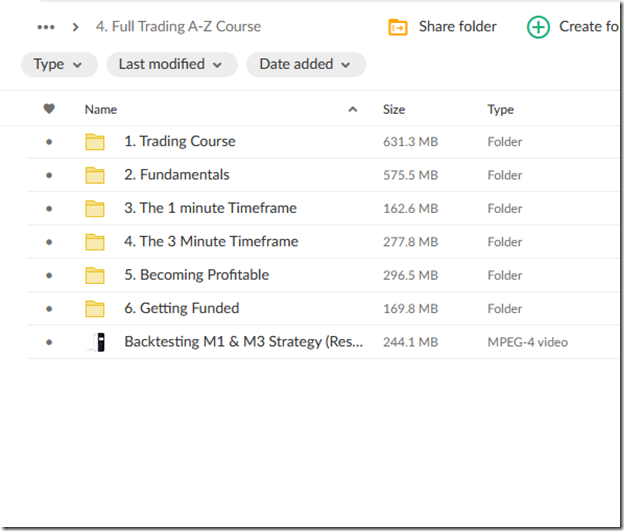Click the folder icon for 1. Trading Course
This screenshot has height=531, width=624.
95,142
